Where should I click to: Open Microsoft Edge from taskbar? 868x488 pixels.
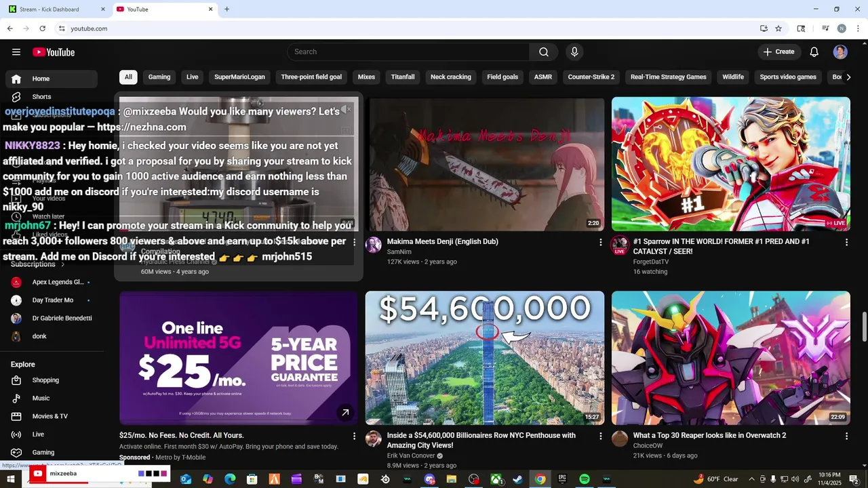(230, 479)
